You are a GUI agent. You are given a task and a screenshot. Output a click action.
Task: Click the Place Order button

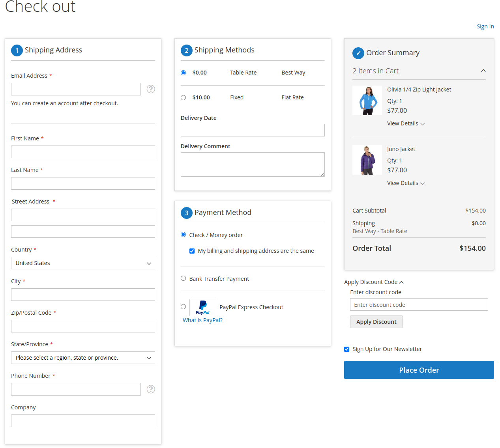[x=419, y=370]
